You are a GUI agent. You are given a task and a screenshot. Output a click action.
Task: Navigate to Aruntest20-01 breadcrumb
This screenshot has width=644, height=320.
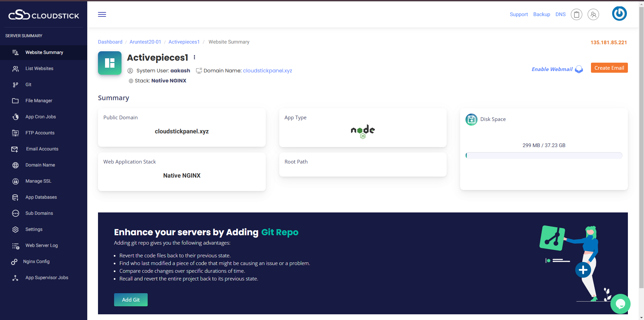coord(145,42)
